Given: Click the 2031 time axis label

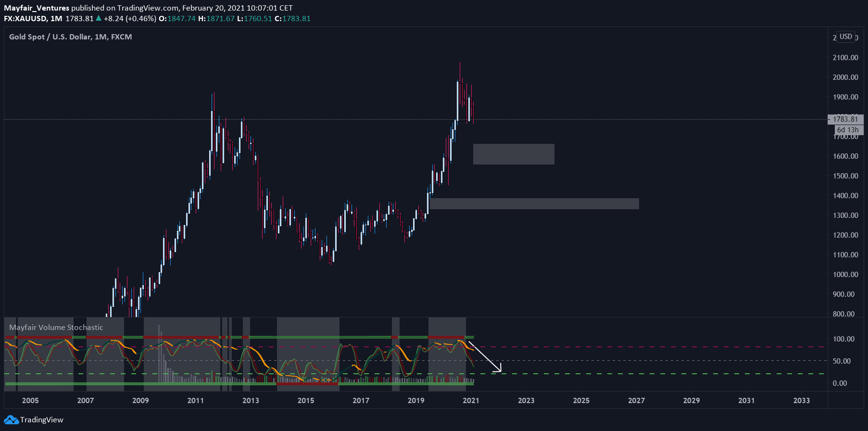Looking at the screenshot, I should [x=746, y=401].
